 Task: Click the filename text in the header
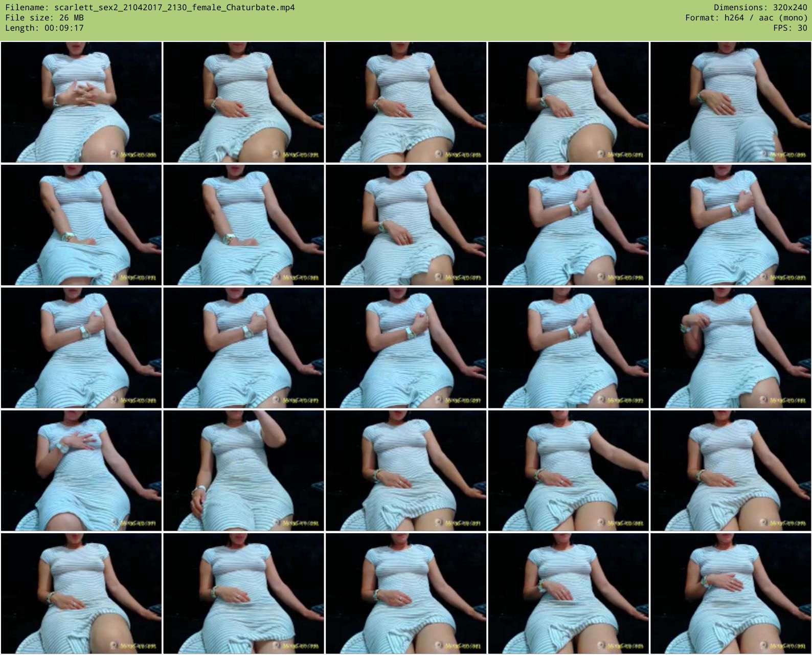pos(150,8)
